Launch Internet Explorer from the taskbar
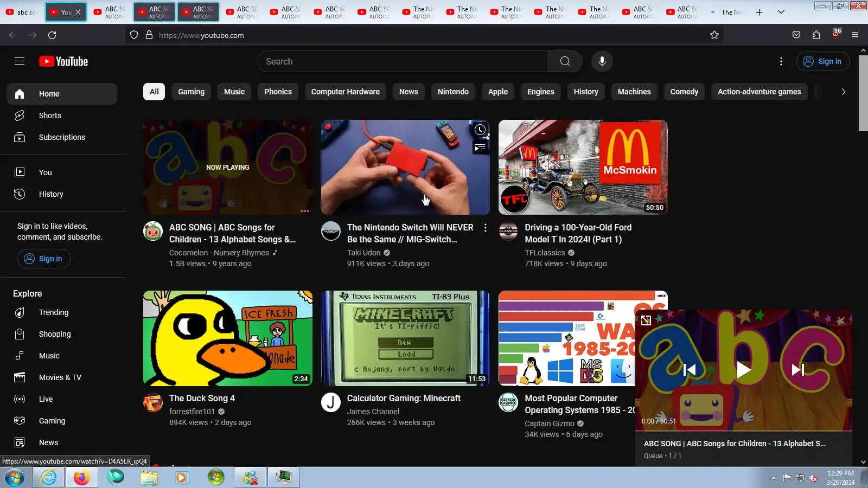Image resolution: width=868 pixels, height=488 pixels. tap(48, 478)
